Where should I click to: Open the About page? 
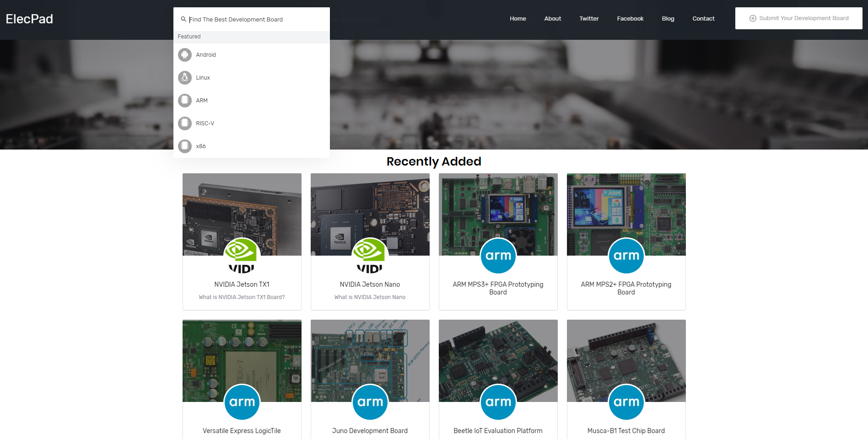pos(553,19)
